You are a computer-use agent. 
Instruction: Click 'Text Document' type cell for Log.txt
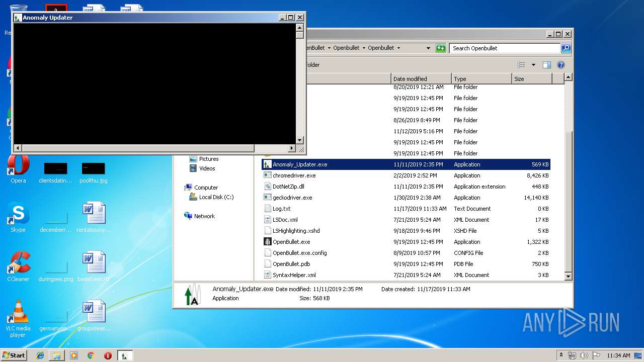(x=472, y=209)
